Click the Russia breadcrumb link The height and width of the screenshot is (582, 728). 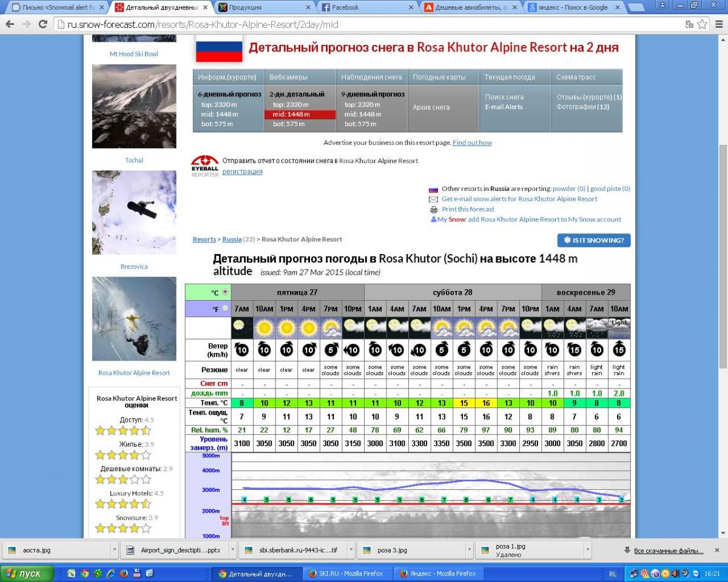(232, 239)
